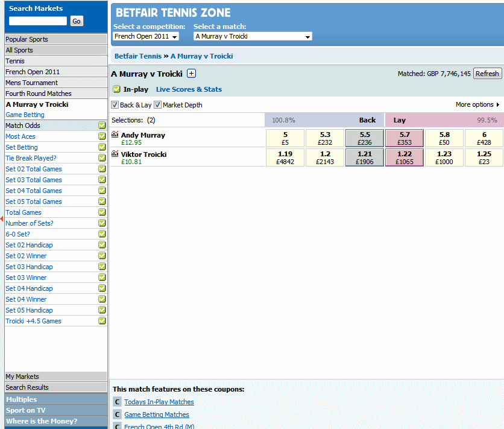Viewport: 504px width, 429px height.
Task: Open Game Betting market in sidebar
Action: click(x=25, y=115)
